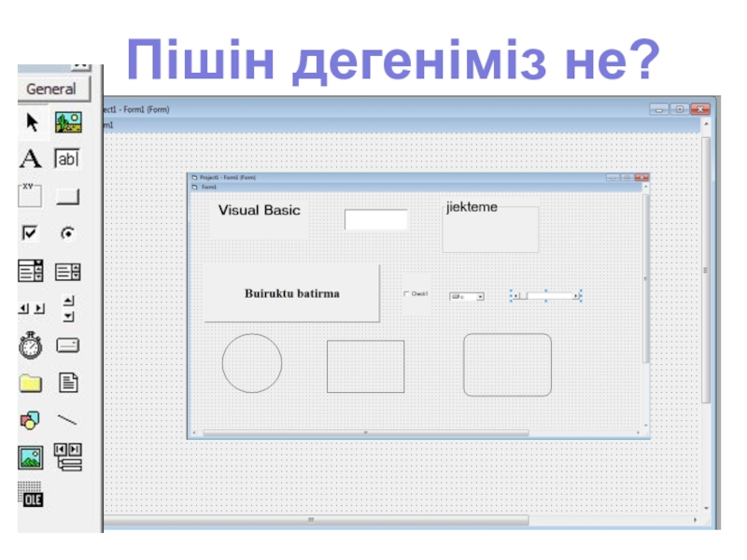
Task: Close the toolbox panel
Action: [x=81, y=66]
